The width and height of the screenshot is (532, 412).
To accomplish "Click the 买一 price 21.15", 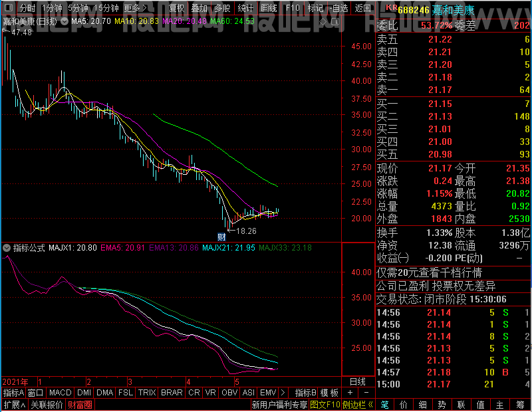I will (440, 104).
